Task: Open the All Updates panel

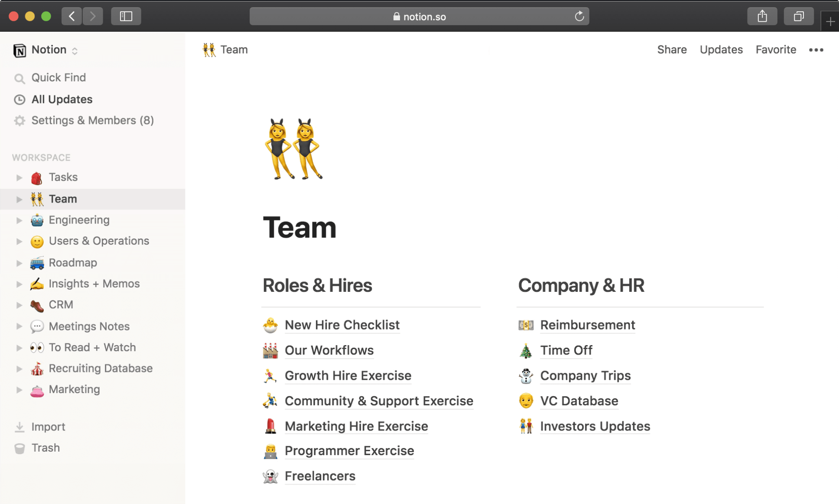Action: pos(62,99)
